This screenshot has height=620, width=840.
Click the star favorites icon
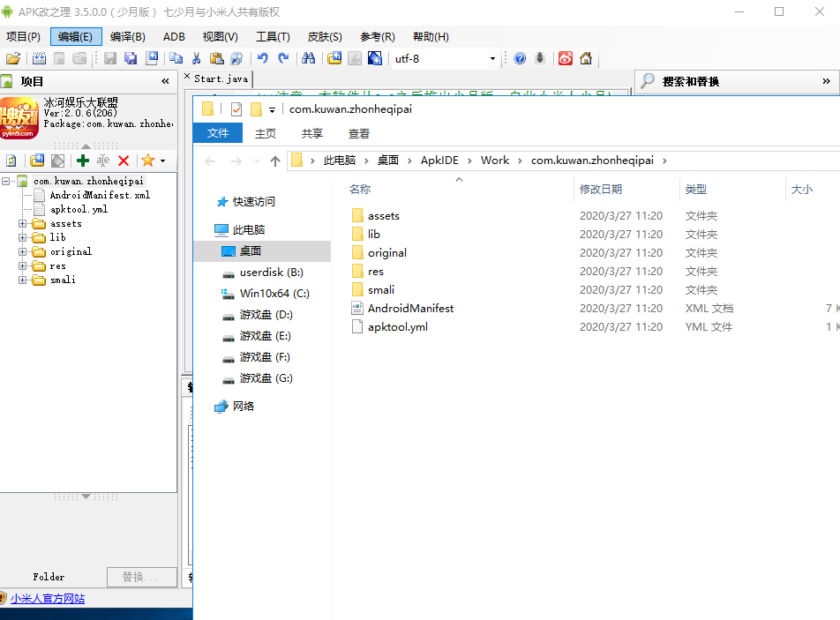point(147,161)
